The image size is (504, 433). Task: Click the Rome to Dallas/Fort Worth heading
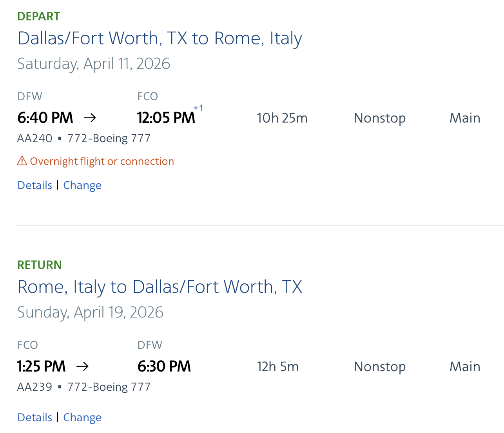tap(160, 287)
